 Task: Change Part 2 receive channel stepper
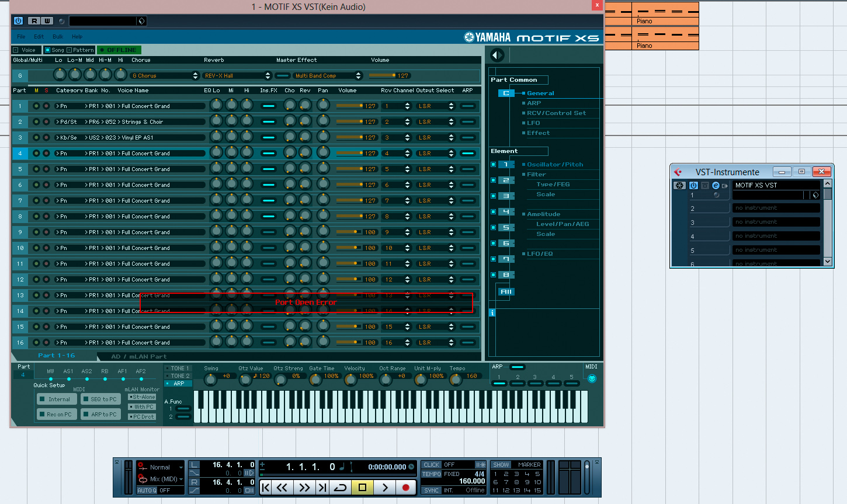407,121
